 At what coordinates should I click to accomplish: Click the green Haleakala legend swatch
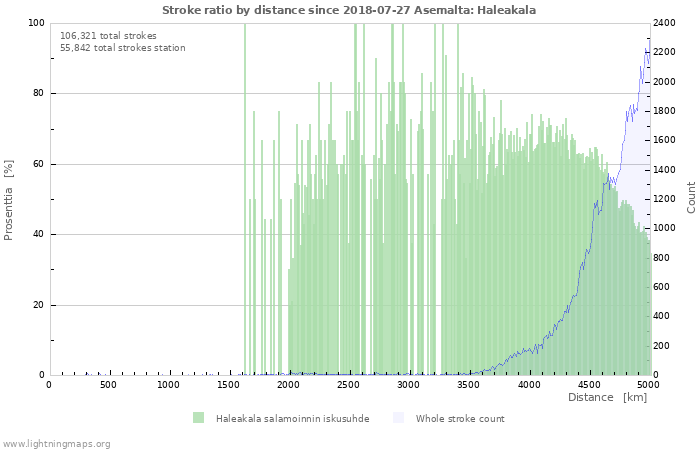198,418
